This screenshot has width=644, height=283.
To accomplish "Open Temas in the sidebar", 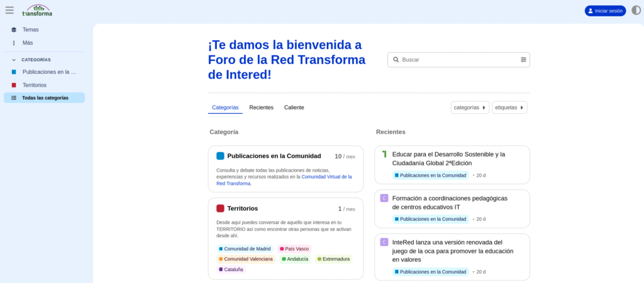I will (x=45, y=30).
